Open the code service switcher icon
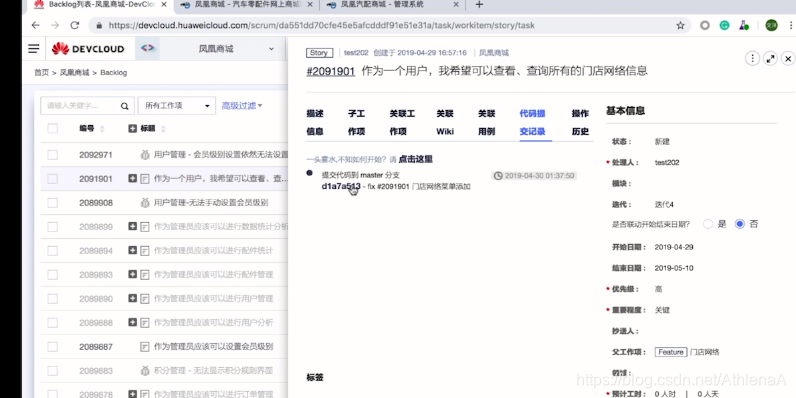The height and width of the screenshot is (398, 796). (147, 49)
